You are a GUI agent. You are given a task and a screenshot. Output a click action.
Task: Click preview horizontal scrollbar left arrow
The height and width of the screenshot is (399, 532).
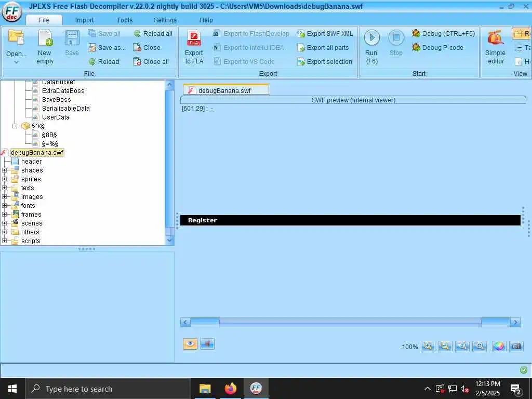[x=185, y=322]
